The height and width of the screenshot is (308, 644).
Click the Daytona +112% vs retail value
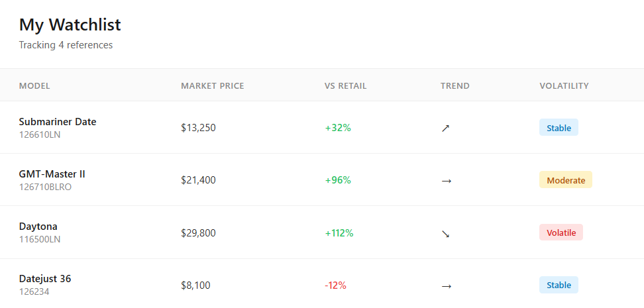pyautogui.click(x=339, y=233)
